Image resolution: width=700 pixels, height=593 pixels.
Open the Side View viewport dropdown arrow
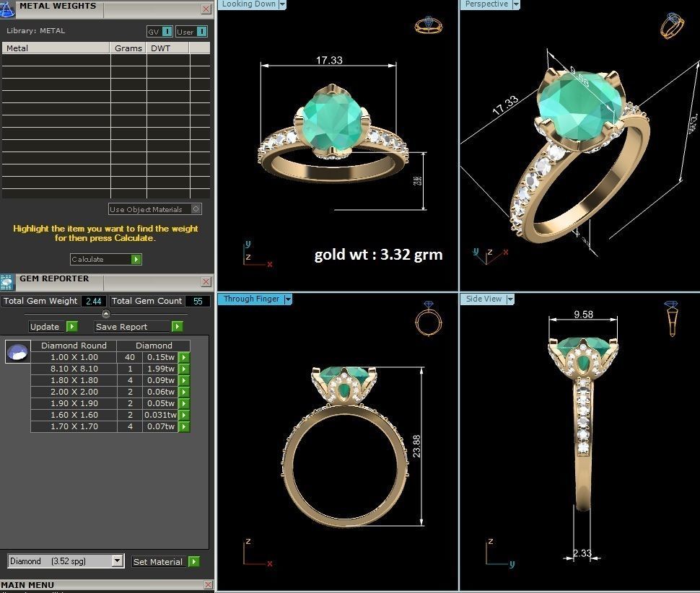coord(510,299)
